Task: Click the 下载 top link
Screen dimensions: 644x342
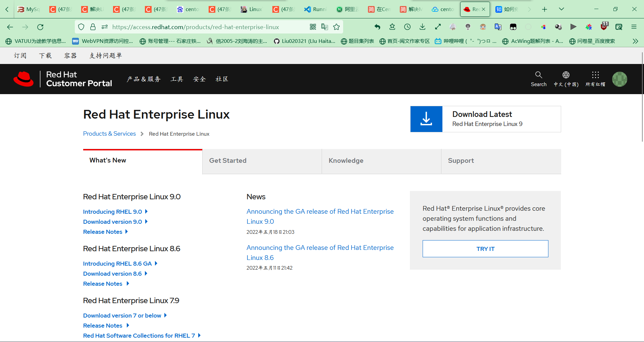Action: click(x=45, y=56)
